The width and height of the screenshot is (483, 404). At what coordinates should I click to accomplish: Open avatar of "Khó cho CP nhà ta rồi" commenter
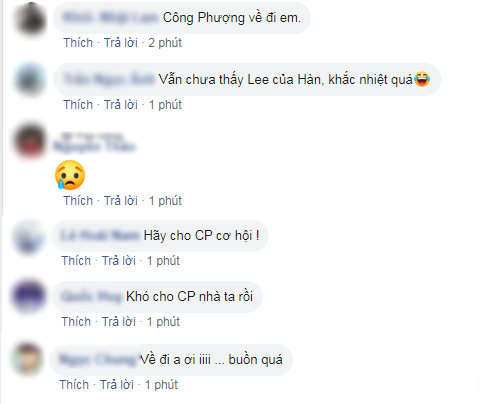pyautogui.click(x=28, y=296)
